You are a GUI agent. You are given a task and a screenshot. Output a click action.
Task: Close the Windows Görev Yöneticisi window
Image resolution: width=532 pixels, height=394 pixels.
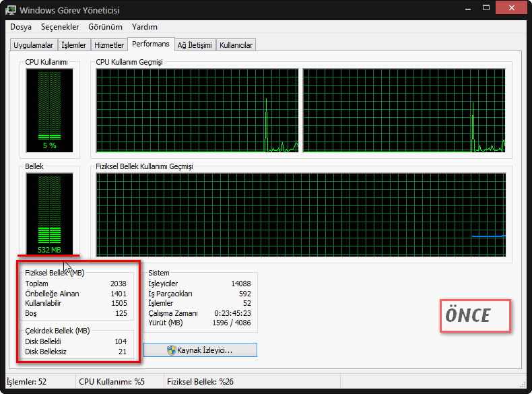pyautogui.click(x=511, y=8)
